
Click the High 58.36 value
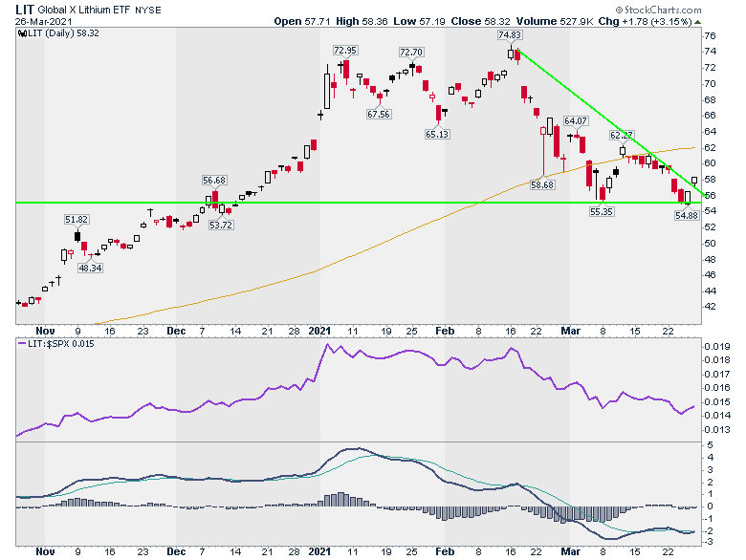point(362,21)
